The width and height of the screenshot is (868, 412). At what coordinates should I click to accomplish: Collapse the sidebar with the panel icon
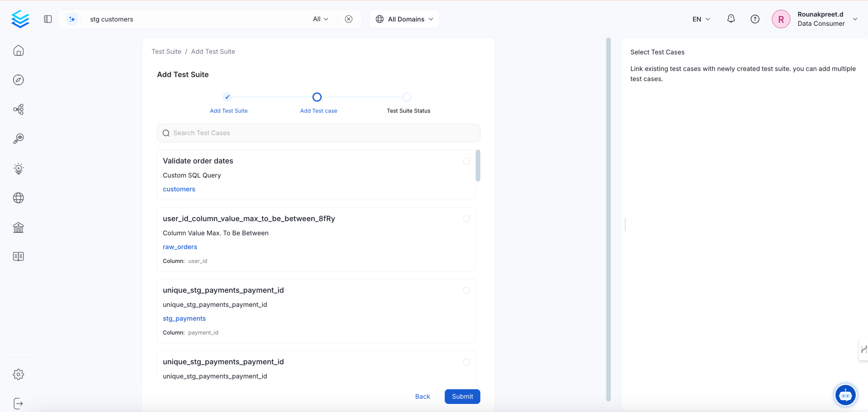(x=47, y=19)
